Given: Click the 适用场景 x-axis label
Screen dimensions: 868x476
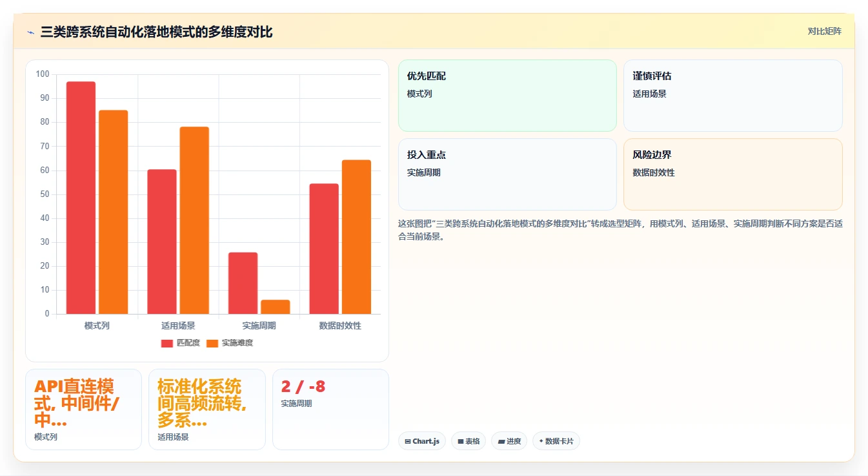Looking at the screenshot, I should pos(178,326).
